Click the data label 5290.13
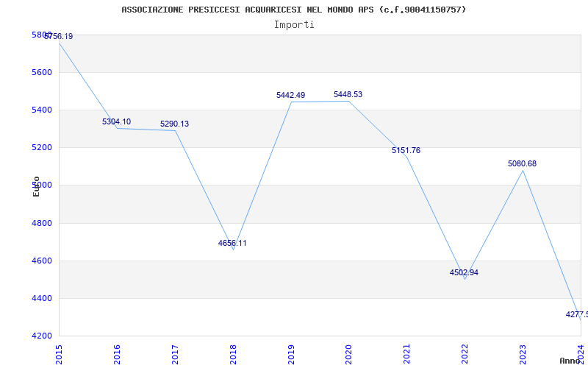588x368 pixels. (174, 124)
